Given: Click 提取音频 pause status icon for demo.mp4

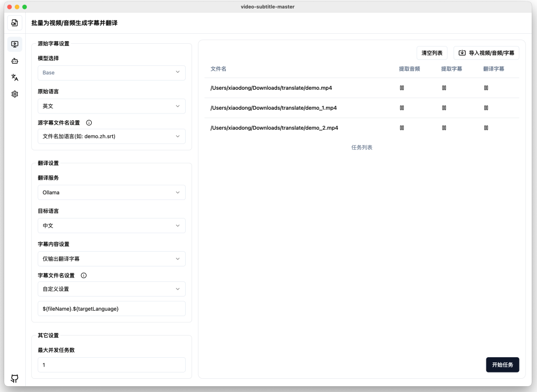Looking at the screenshot, I should tap(402, 88).
